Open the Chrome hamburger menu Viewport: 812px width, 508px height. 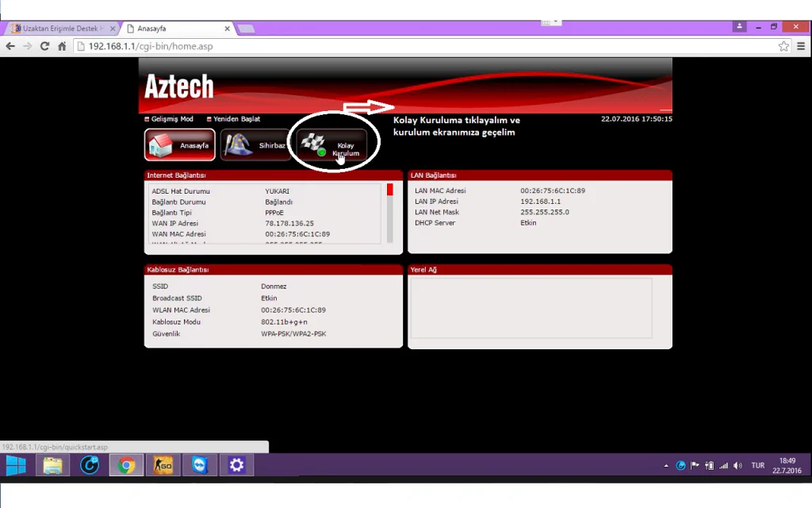pos(800,46)
